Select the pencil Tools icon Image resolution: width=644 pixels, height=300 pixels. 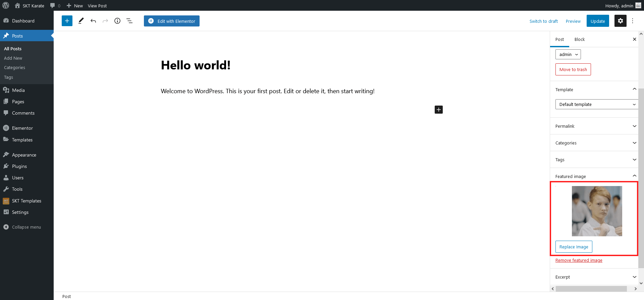81,21
